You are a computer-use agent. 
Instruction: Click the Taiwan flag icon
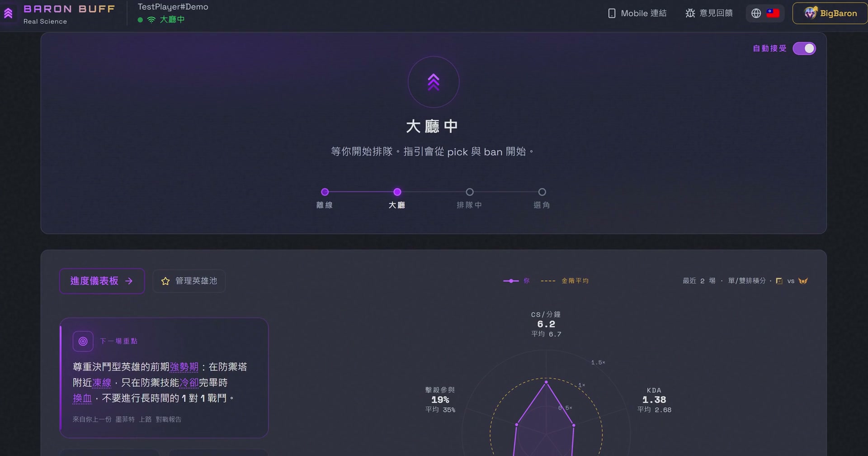[x=773, y=13]
